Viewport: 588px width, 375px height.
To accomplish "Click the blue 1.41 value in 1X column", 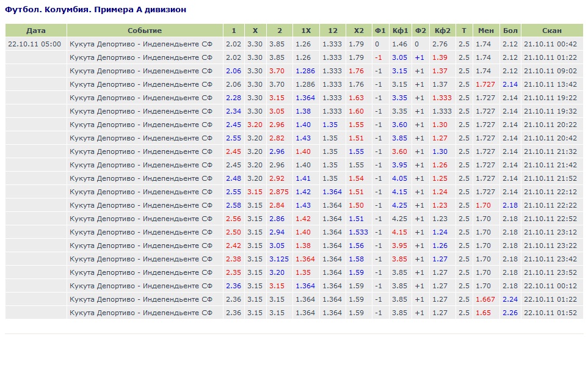I will [303, 178].
